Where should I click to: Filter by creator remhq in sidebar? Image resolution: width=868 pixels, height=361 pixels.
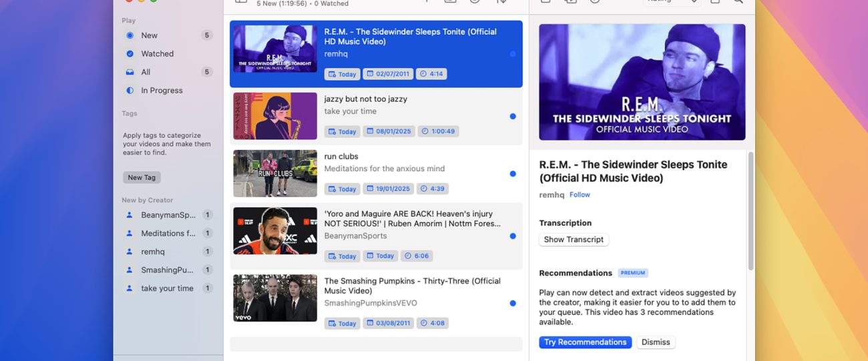click(168, 252)
